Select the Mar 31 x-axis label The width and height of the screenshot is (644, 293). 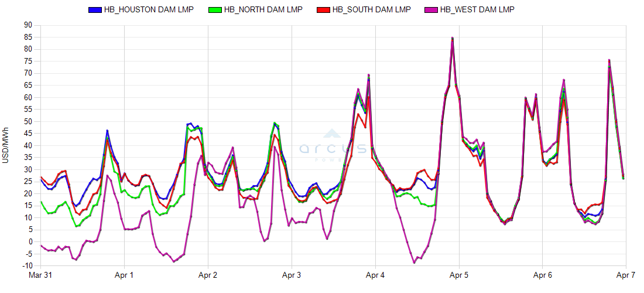pos(40,274)
